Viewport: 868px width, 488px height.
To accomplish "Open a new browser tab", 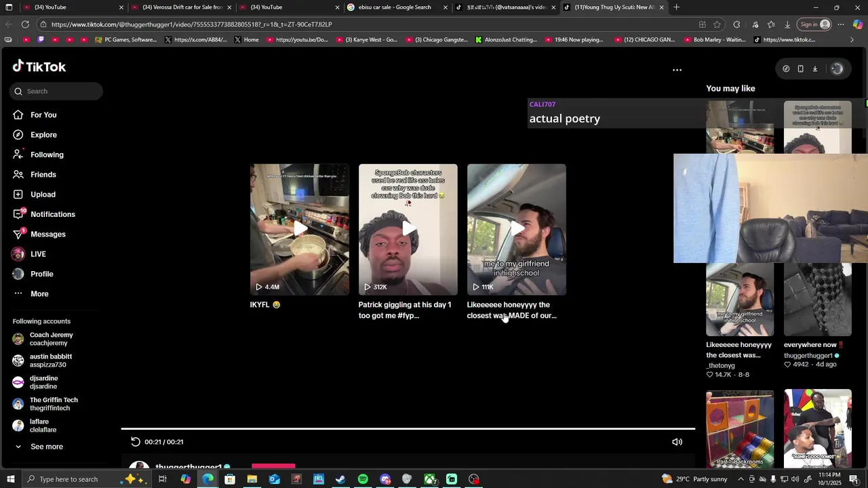I will click(x=676, y=7).
